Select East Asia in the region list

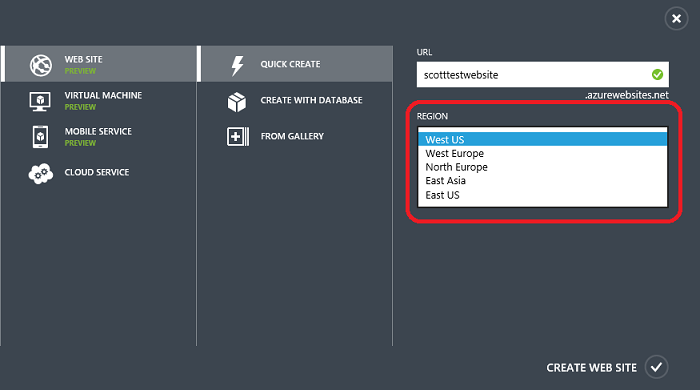point(542,181)
